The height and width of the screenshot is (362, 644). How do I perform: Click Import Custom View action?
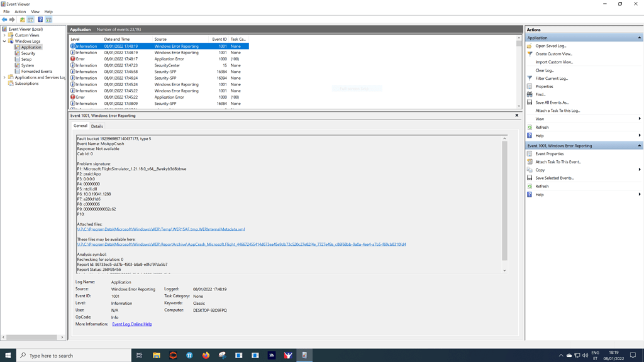(x=554, y=62)
